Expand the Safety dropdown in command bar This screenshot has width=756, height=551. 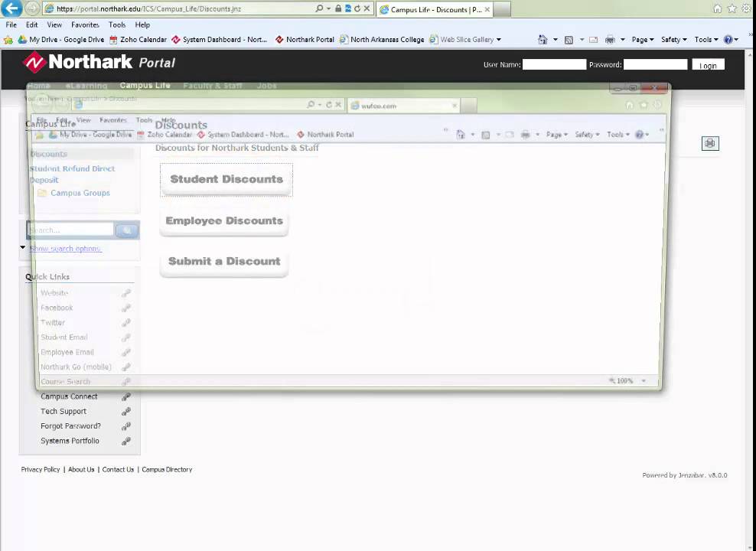click(x=673, y=40)
